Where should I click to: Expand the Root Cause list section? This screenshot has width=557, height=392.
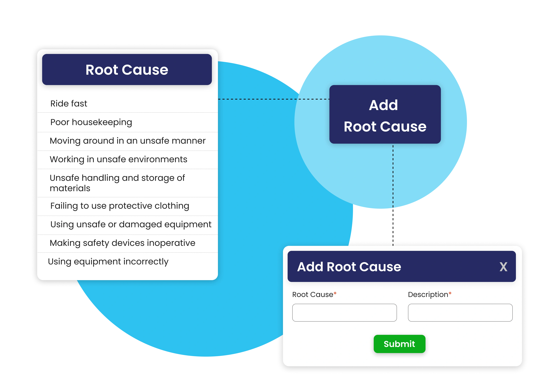coord(127,70)
